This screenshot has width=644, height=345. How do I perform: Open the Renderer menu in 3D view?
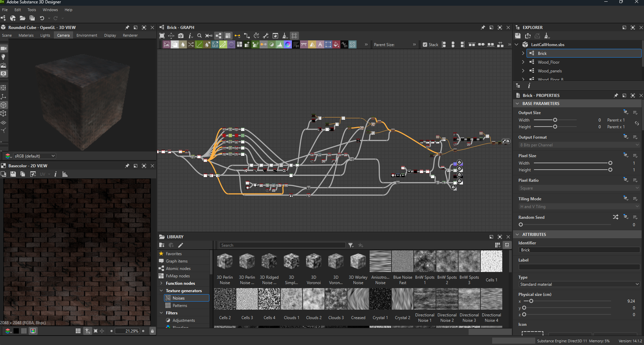[x=130, y=35]
